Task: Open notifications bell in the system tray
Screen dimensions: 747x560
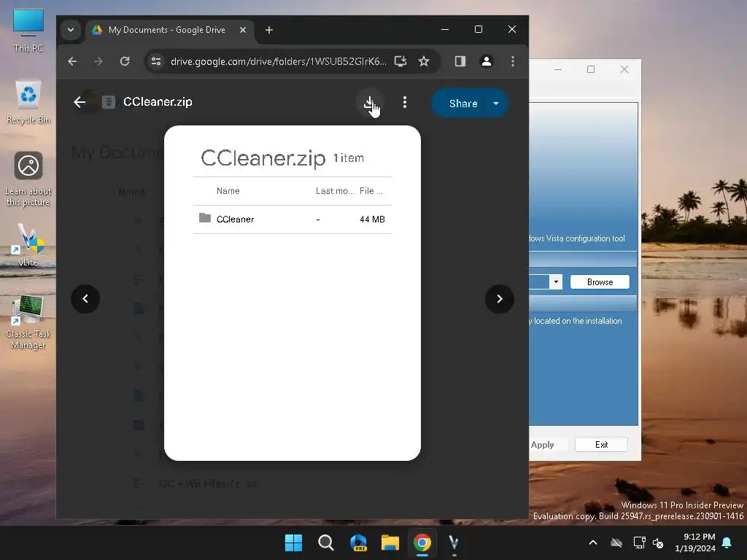Action: point(727,542)
